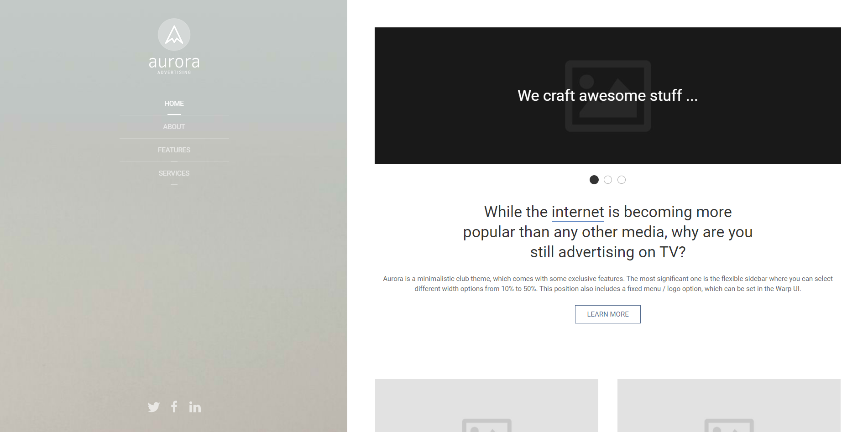Click the slideshow image placeholder icon

tap(608, 96)
